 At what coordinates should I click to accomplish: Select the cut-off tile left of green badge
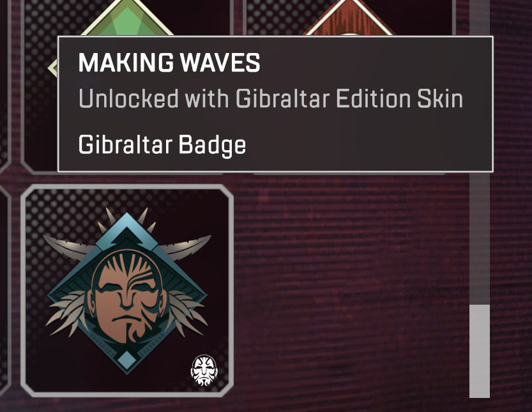[x=4, y=85]
